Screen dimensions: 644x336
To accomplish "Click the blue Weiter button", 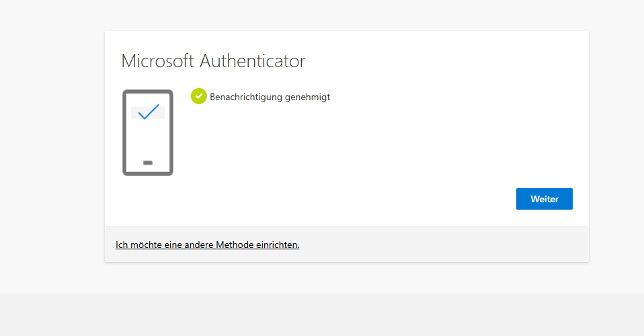I will pyautogui.click(x=544, y=199).
